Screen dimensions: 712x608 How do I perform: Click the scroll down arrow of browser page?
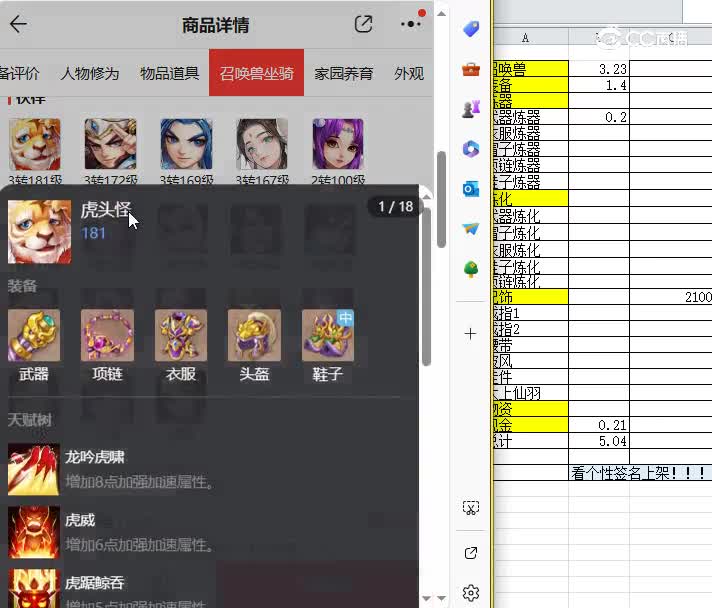click(441, 598)
